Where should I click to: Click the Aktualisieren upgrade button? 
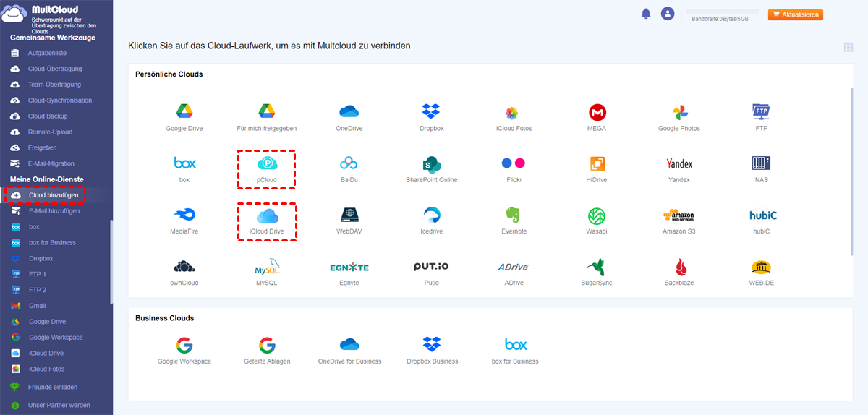coord(796,14)
